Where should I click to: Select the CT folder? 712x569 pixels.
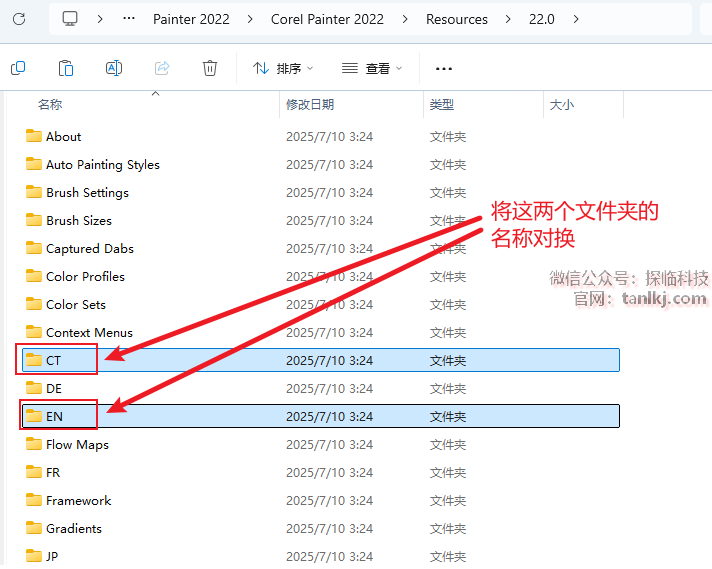(x=54, y=360)
